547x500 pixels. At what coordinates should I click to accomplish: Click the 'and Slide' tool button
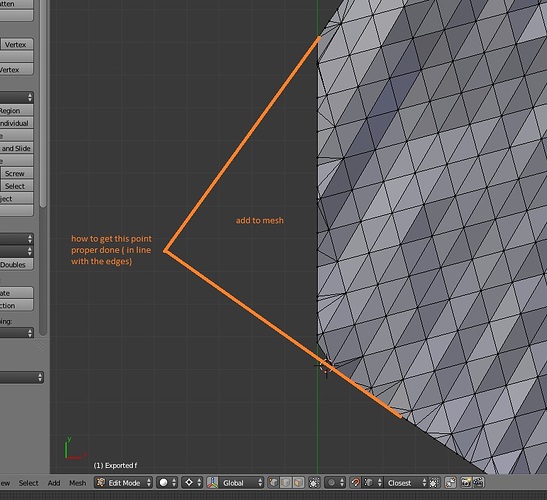pyautogui.click(x=16, y=148)
